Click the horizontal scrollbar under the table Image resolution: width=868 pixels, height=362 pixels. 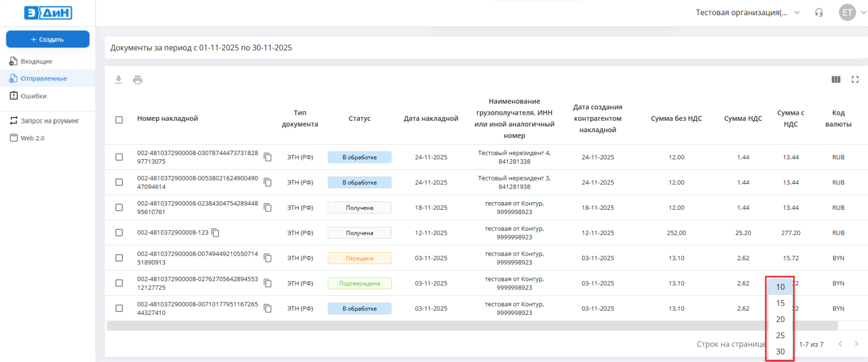pyautogui.click(x=434, y=326)
